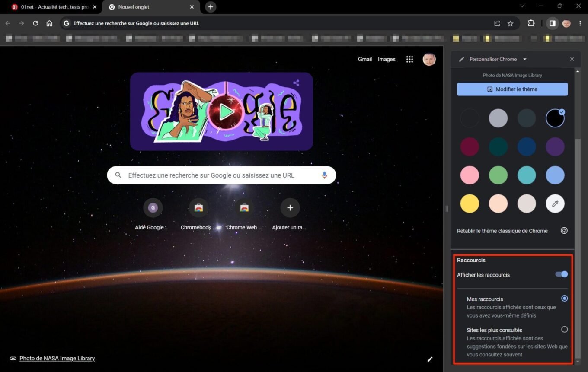Bookmark this tab with the star icon

510,23
